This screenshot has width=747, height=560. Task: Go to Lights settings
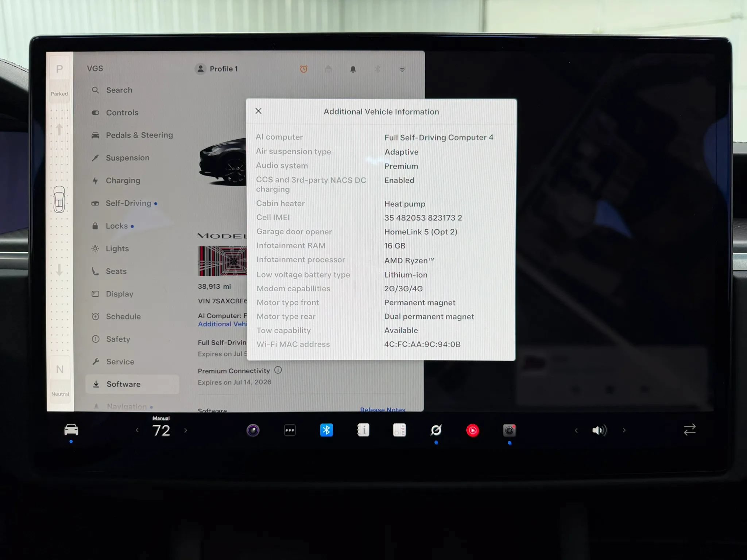(x=110, y=249)
